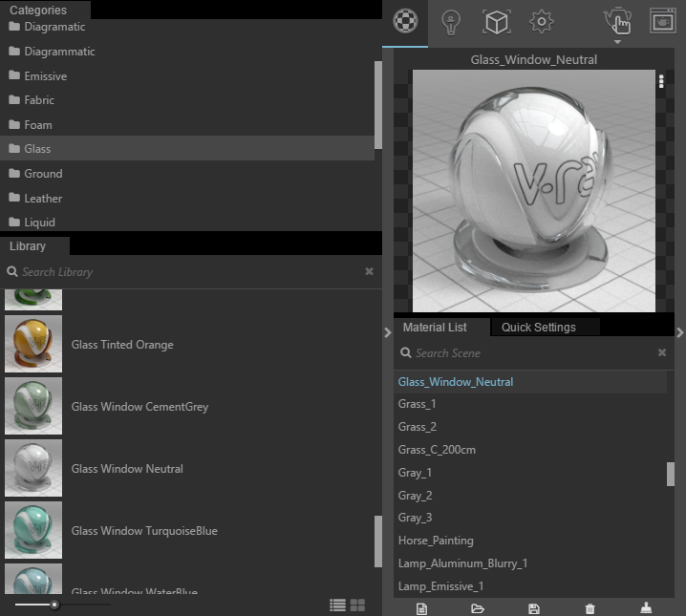Purge unused materials with broom icon
This screenshot has height=616, width=686.
(646, 607)
